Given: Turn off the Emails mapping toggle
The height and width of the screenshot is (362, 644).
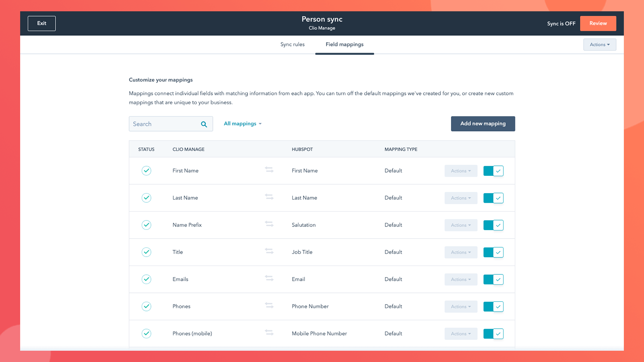Looking at the screenshot, I should coord(493,280).
